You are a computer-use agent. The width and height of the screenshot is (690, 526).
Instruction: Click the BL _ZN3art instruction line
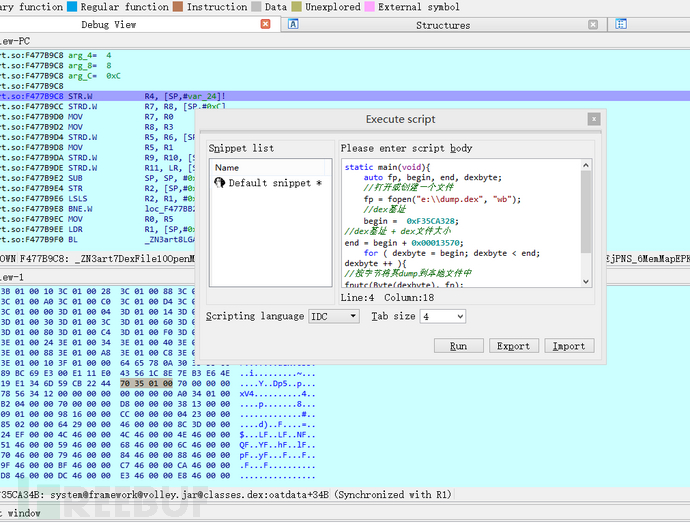point(98,239)
